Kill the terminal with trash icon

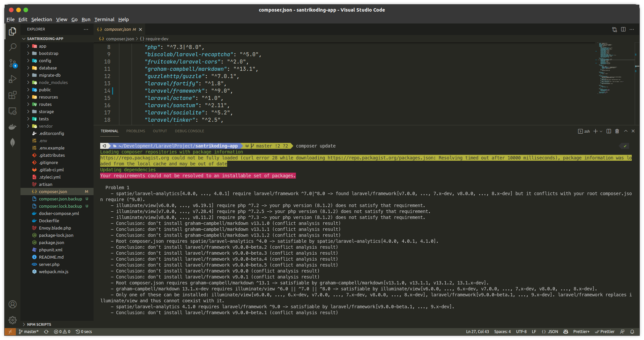point(617,131)
